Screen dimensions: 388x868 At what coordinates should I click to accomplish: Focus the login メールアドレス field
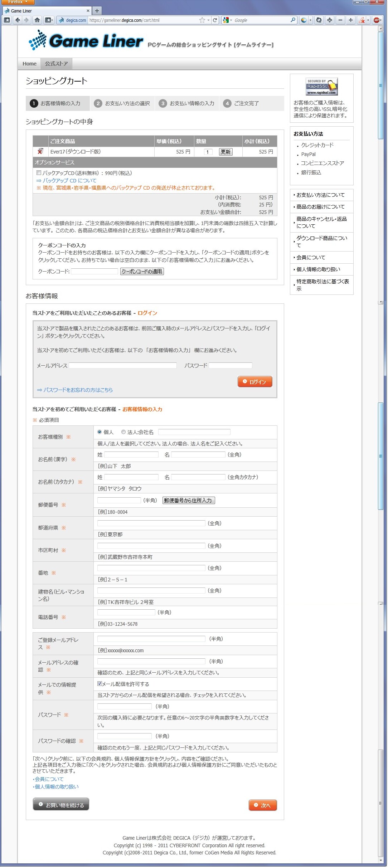click(x=123, y=365)
